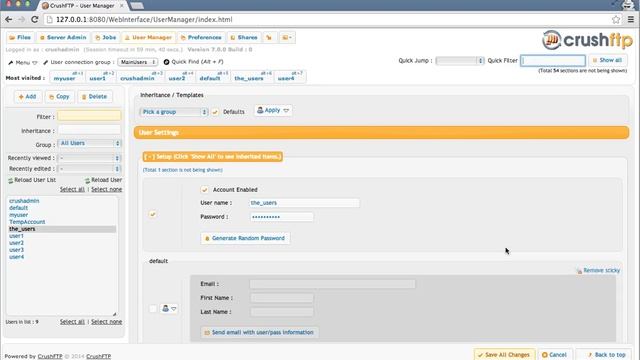Collapse the User Settings header

pyautogui.click(x=381, y=133)
